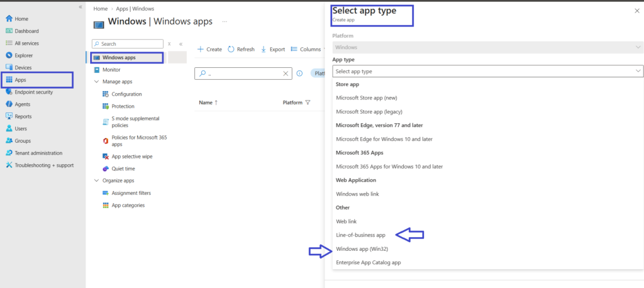The height and width of the screenshot is (288, 644).
Task: Open Configuration under Manage apps
Action: pyautogui.click(x=126, y=94)
